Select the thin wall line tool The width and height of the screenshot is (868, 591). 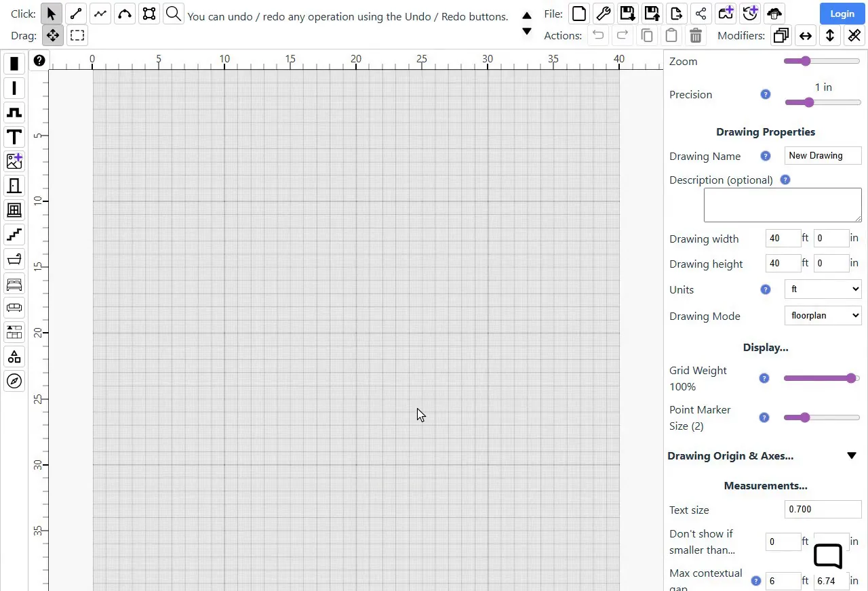coord(14,88)
